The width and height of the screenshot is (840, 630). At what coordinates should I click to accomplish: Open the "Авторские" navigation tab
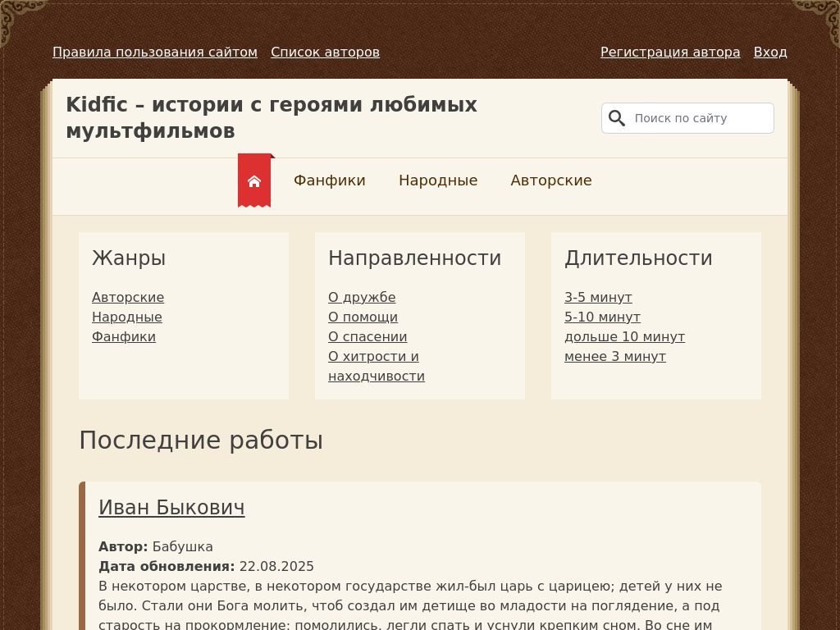[x=551, y=180]
